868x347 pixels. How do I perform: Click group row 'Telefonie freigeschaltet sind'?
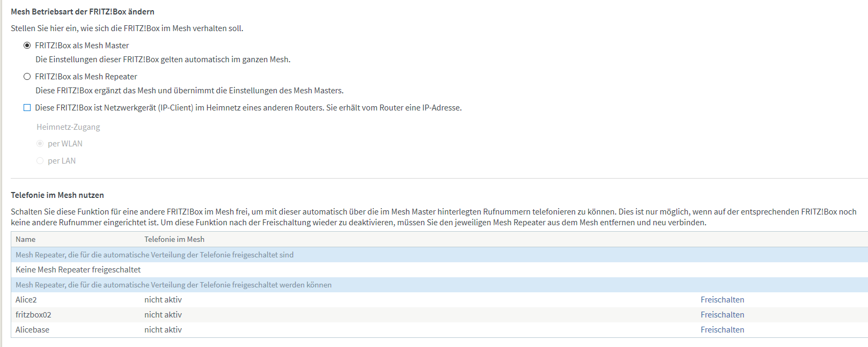(439, 255)
